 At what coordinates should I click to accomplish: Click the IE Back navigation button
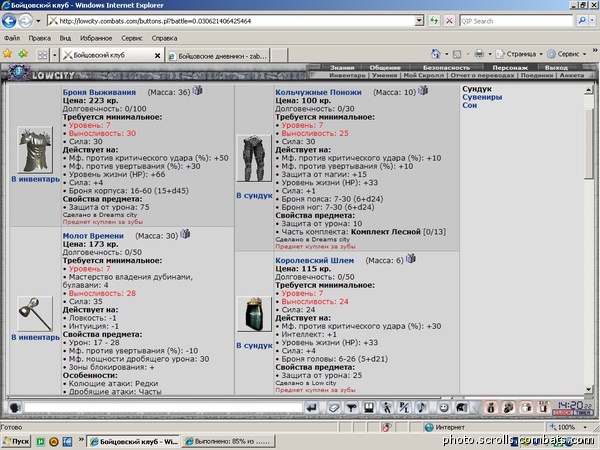(9, 21)
